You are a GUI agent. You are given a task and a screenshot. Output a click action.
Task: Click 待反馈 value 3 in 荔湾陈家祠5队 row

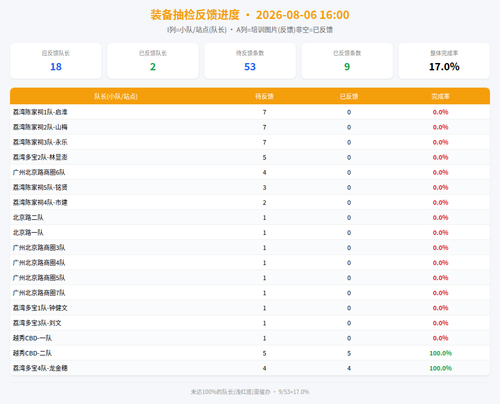coord(264,187)
